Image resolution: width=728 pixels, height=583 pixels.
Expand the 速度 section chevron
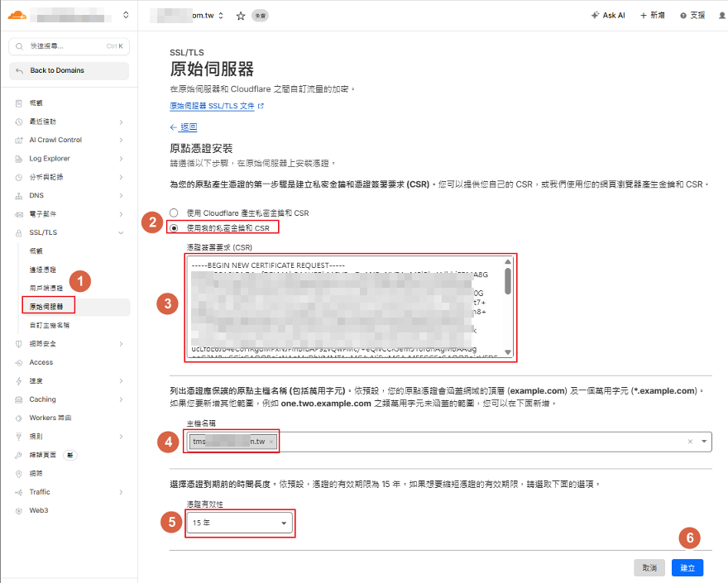coord(121,381)
